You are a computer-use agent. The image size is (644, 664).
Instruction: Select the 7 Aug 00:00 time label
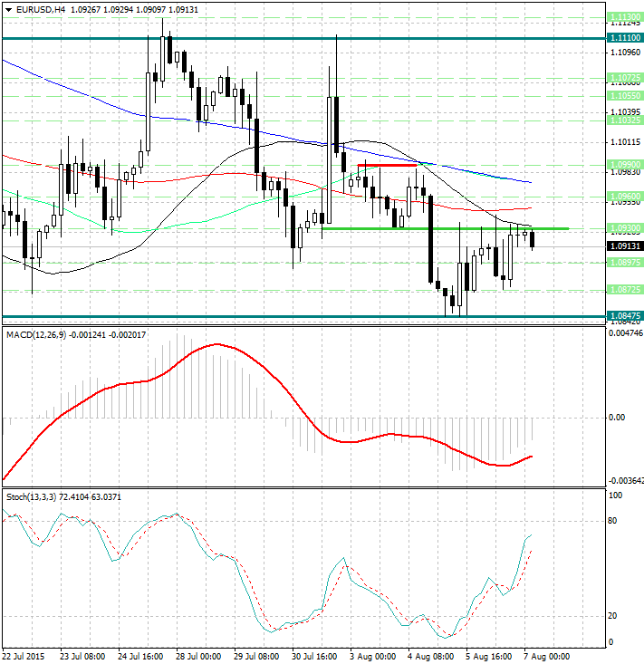[546, 656]
